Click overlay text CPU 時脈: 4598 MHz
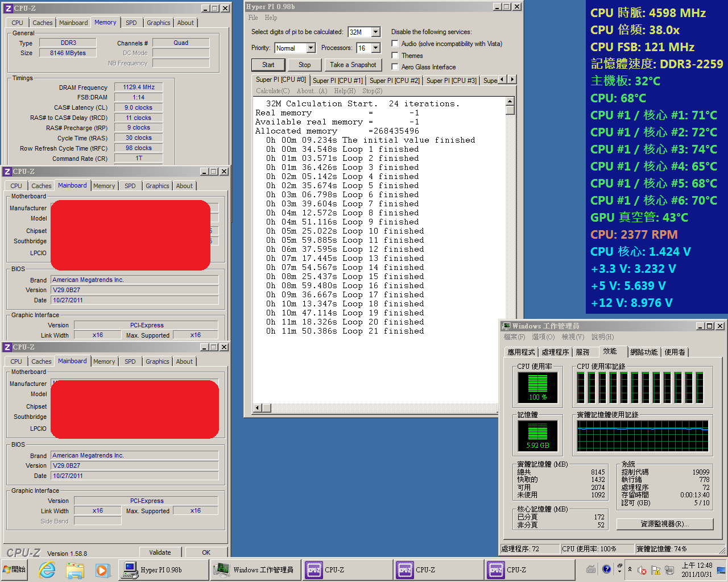The image size is (728, 582). pyautogui.click(x=648, y=13)
